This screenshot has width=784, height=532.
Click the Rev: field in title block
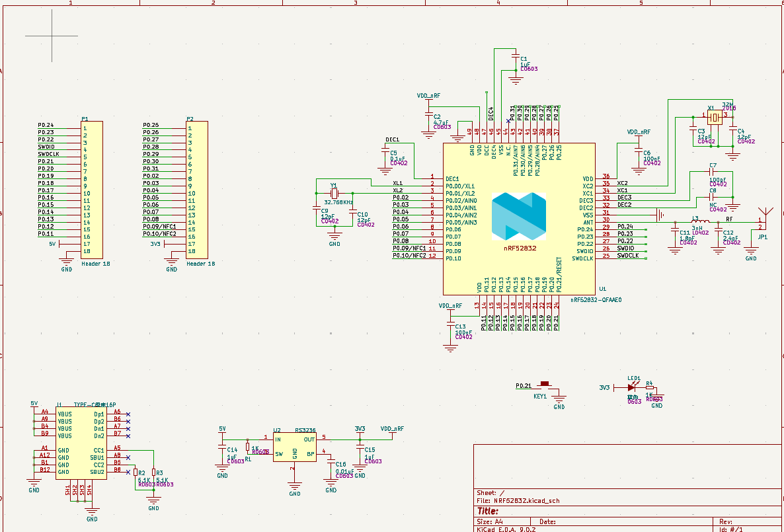(x=726, y=521)
